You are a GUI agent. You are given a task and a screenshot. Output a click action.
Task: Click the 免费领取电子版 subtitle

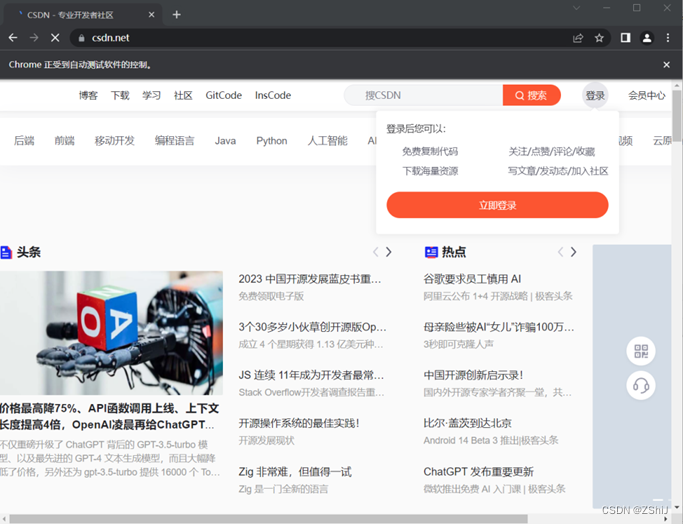pos(271,296)
